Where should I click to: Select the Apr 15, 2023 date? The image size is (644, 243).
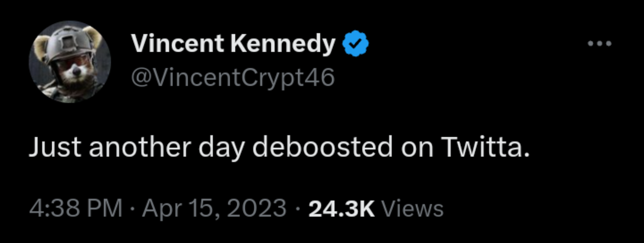point(214,208)
